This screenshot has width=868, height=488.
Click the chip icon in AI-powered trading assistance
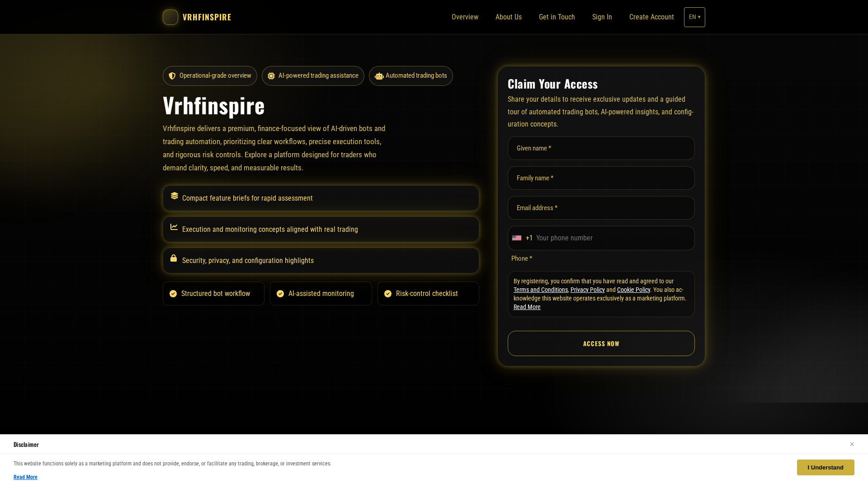[x=271, y=76]
